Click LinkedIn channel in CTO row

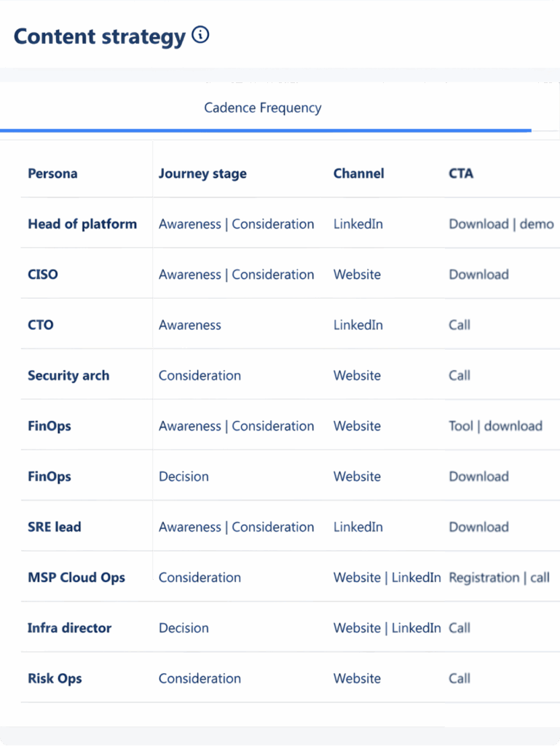[x=358, y=325]
